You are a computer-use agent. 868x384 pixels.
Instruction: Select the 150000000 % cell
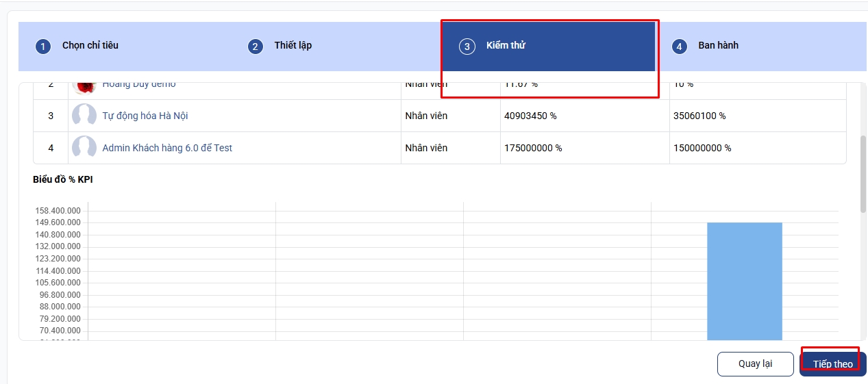(702, 148)
